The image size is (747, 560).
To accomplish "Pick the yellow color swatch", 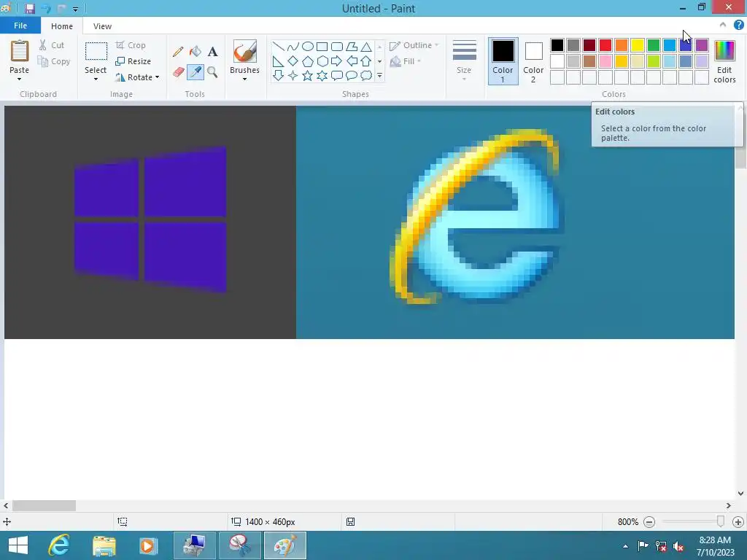I will (638, 45).
